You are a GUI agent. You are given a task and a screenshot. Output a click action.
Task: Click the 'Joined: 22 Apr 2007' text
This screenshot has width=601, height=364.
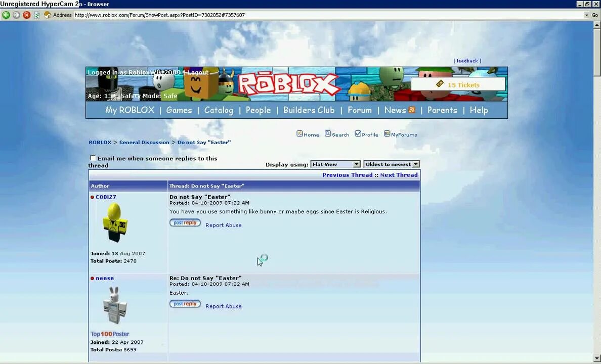[117, 343]
